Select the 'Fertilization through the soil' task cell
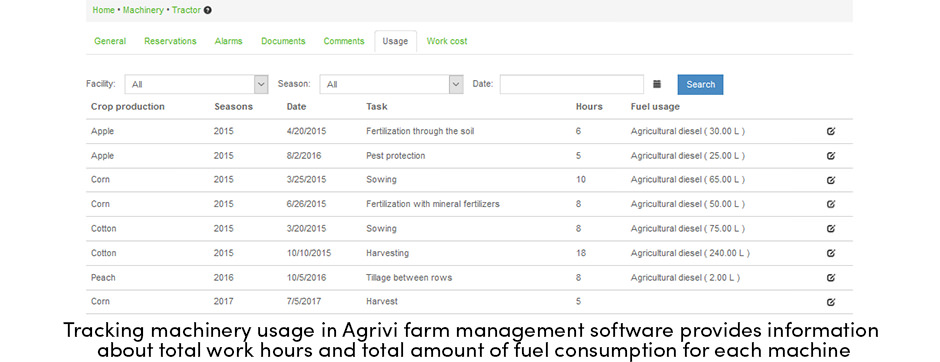 coord(420,131)
